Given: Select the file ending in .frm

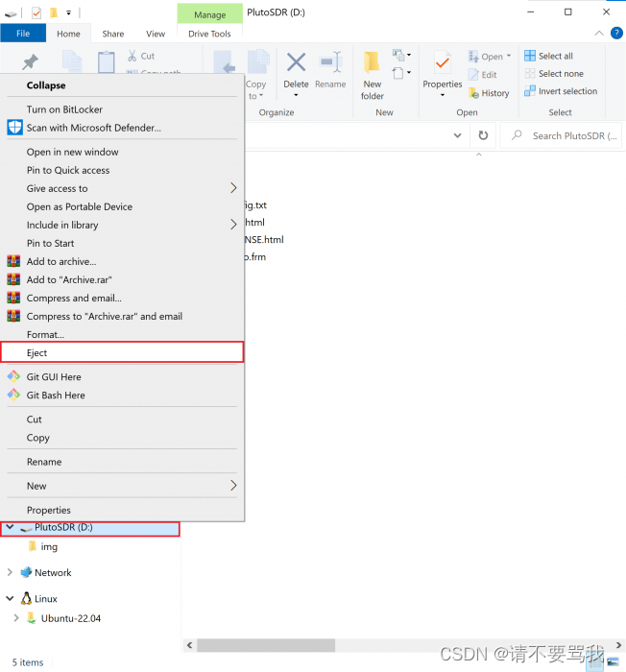Looking at the screenshot, I should 255,256.
